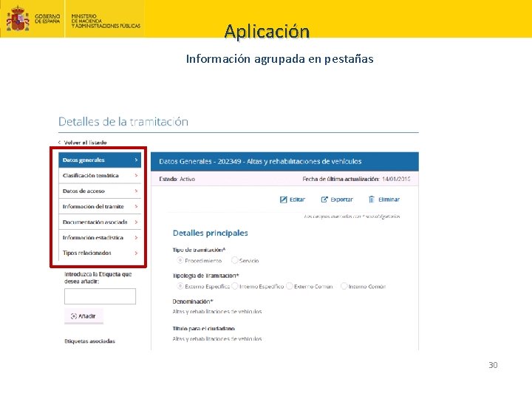Image resolution: width=532 pixels, height=399 pixels.
Task: Click the date 14/01/2015
Action: [396, 179]
